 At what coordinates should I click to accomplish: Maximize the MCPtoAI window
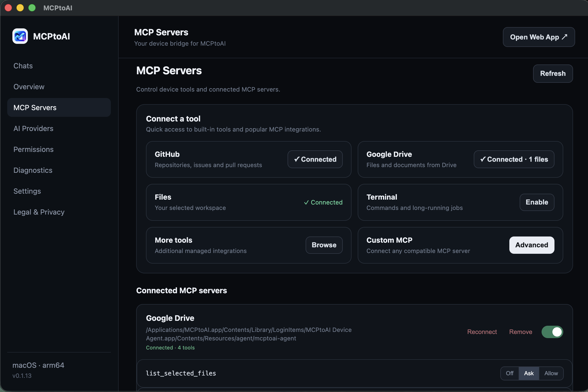pyautogui.click(x=32, y=8)
